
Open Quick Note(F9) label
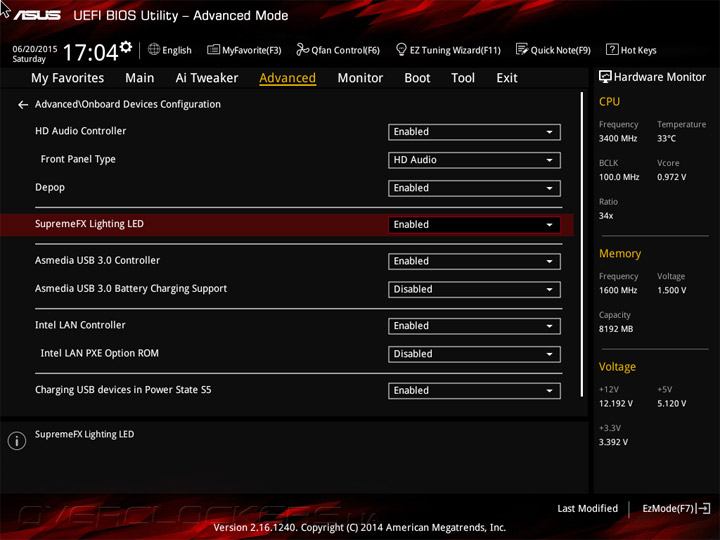coord(561,50)
